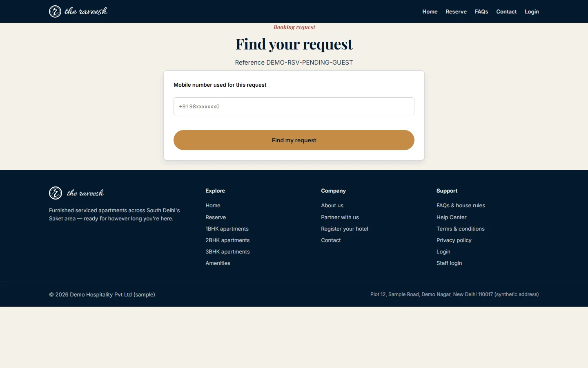Open the Staff login link

click(449, 263)
